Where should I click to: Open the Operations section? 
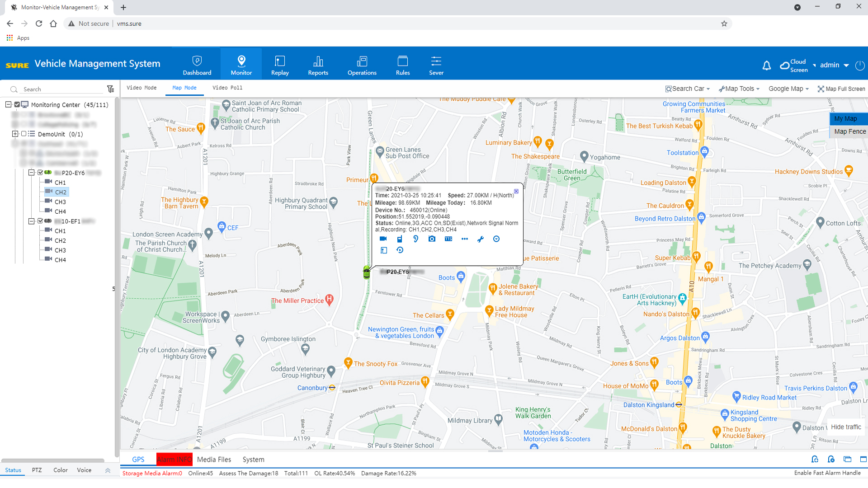pyautogui.click(x=362, y=65)
